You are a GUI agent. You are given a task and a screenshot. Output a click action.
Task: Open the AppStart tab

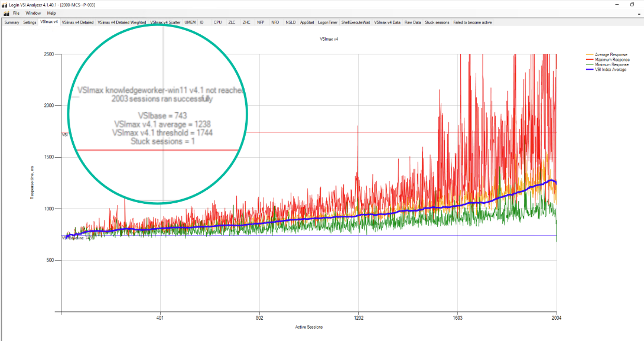pos(307,22)
